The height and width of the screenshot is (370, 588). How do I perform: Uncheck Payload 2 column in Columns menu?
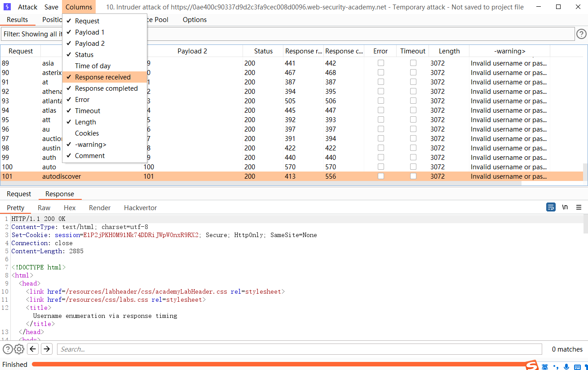coord(105,43)
